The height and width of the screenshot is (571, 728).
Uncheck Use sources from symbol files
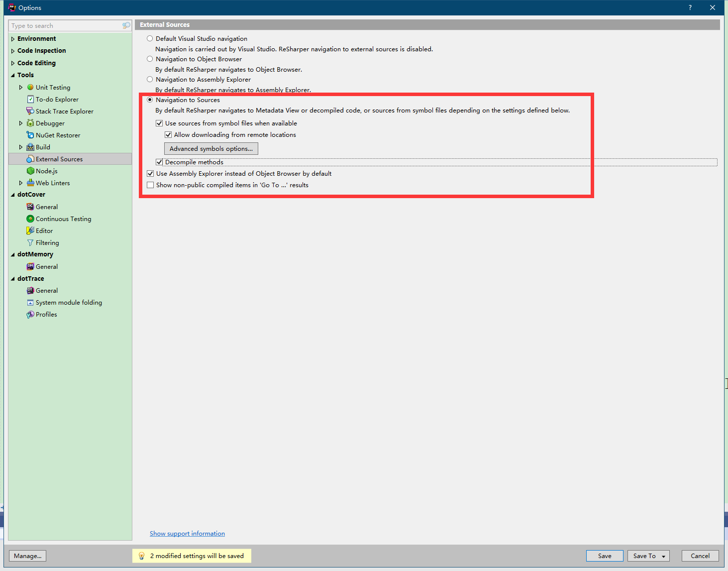pyautogui.click(x=159, y=123)
